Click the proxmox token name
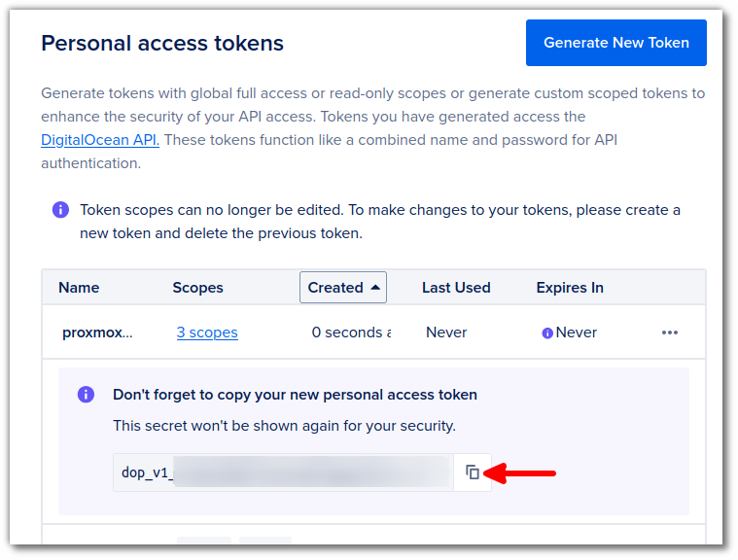 point(97,332)
